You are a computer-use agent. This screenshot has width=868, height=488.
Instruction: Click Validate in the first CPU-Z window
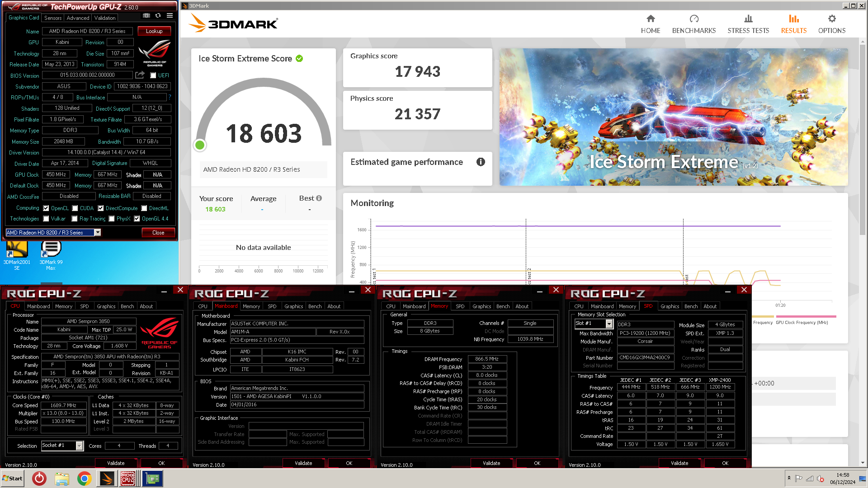coord(116,463)
